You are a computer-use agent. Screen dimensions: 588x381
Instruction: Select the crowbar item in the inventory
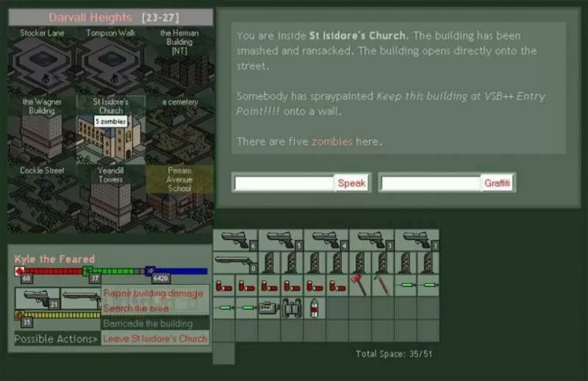382,285
